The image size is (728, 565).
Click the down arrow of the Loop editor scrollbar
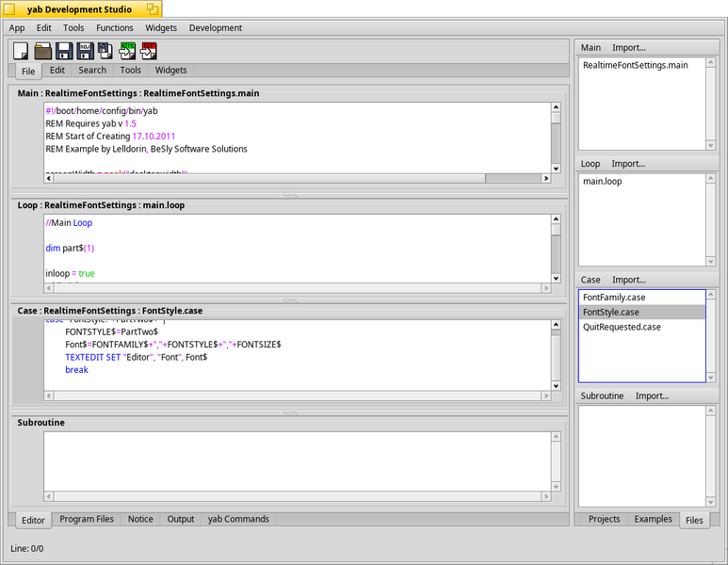(556, 279)
